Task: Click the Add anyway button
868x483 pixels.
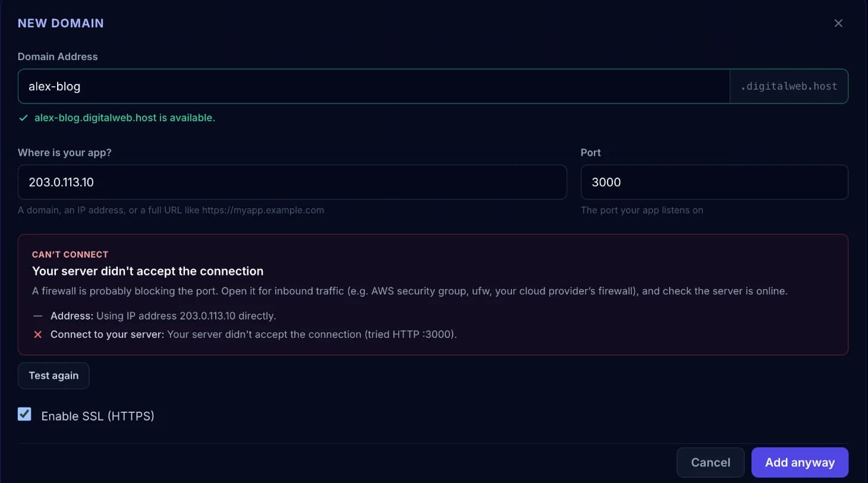Action: pos(800,462)
